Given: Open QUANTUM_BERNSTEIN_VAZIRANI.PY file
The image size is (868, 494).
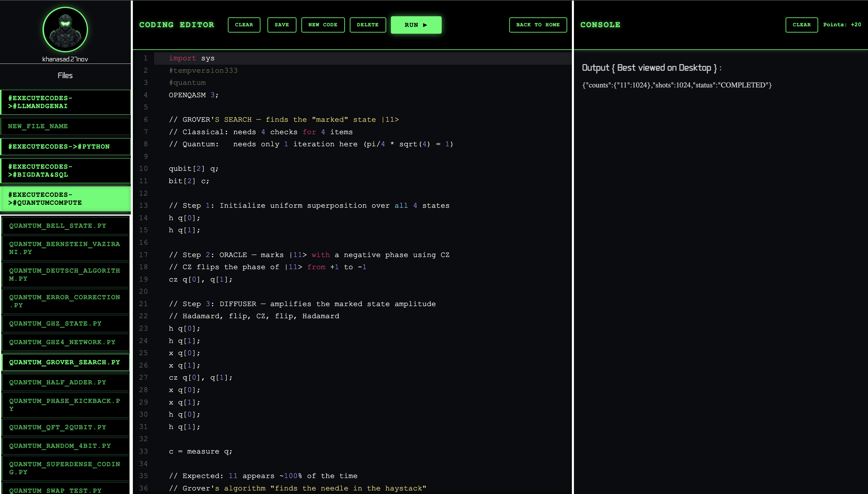Looking at the screenshot, I should [x=66, y=248].
